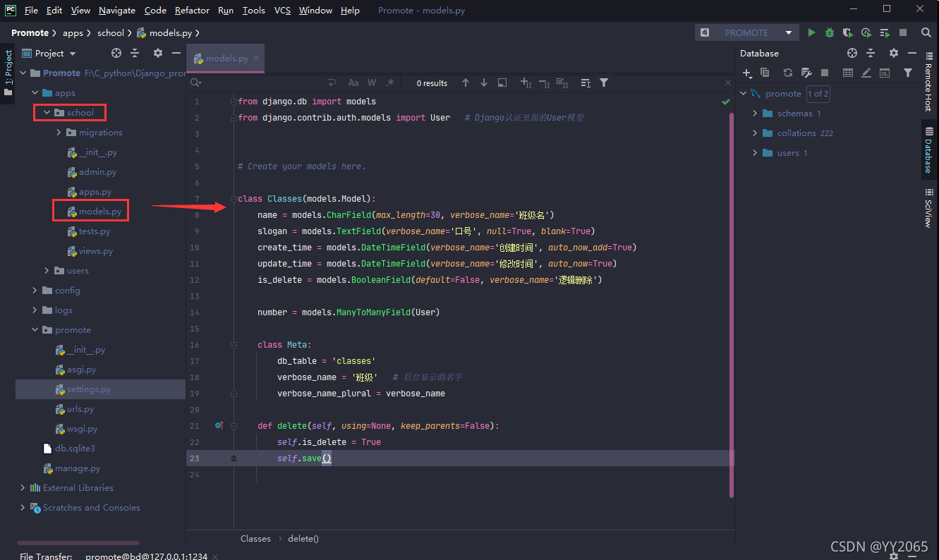The width and height of the screenshot is (939, 560).
Task: Toggle Match Case (Aa) in find bar
Action: click(x=353, y=83)
